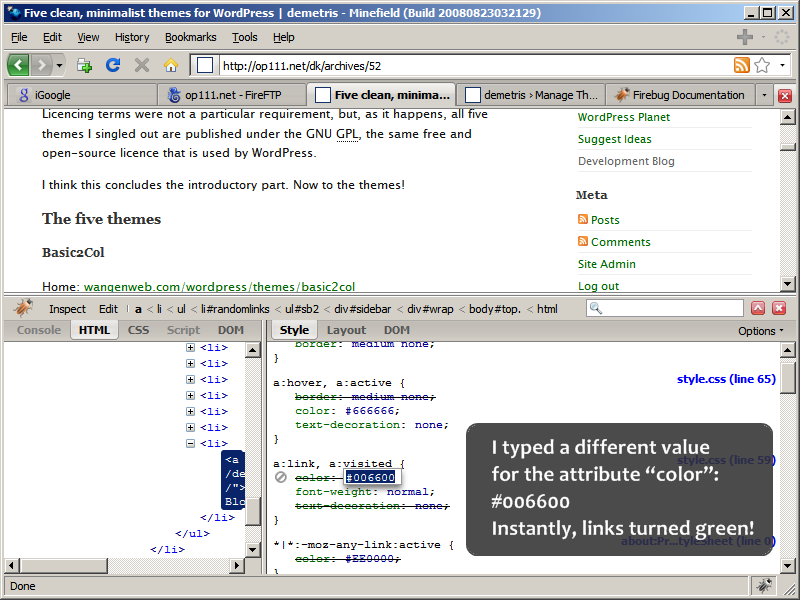Image resolution: width=800 pixels, height=600 pixels.
Task: Edit the #006600 color value field
Action: click(371, 477)
